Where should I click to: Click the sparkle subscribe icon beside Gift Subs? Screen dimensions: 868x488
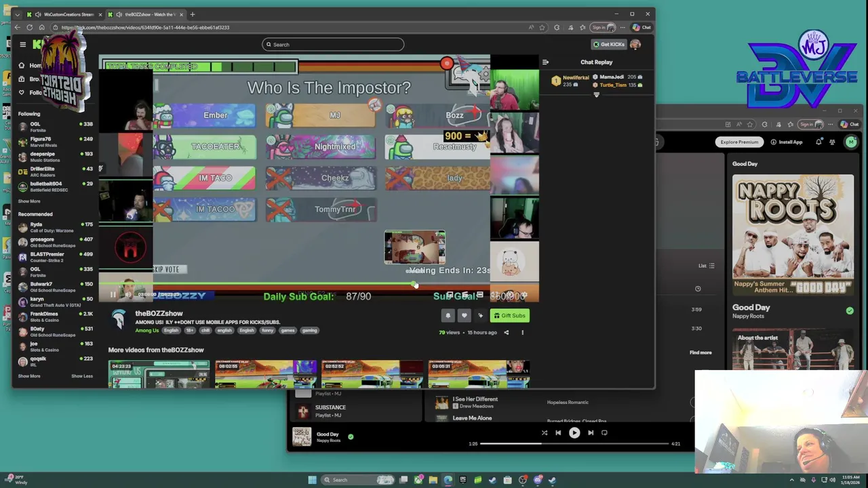(480, 315)
